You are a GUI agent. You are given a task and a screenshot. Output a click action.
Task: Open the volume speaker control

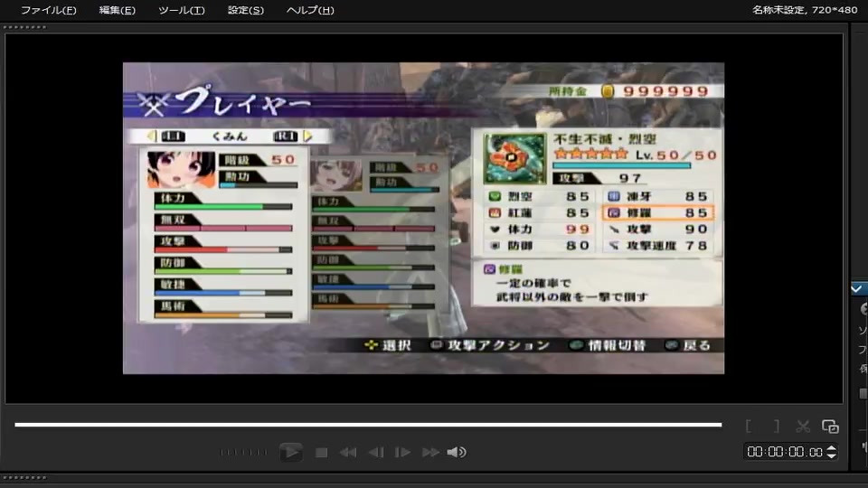(457, 453)
